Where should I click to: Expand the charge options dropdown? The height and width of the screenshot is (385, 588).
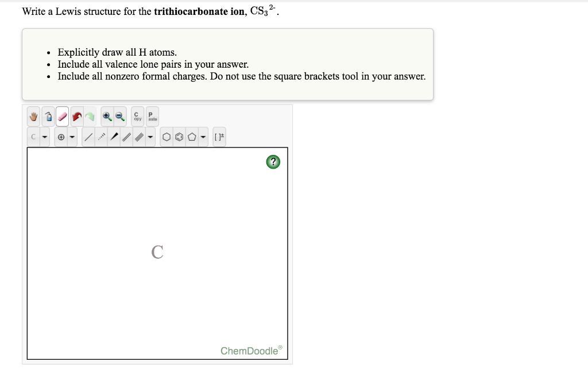(72, 137)
